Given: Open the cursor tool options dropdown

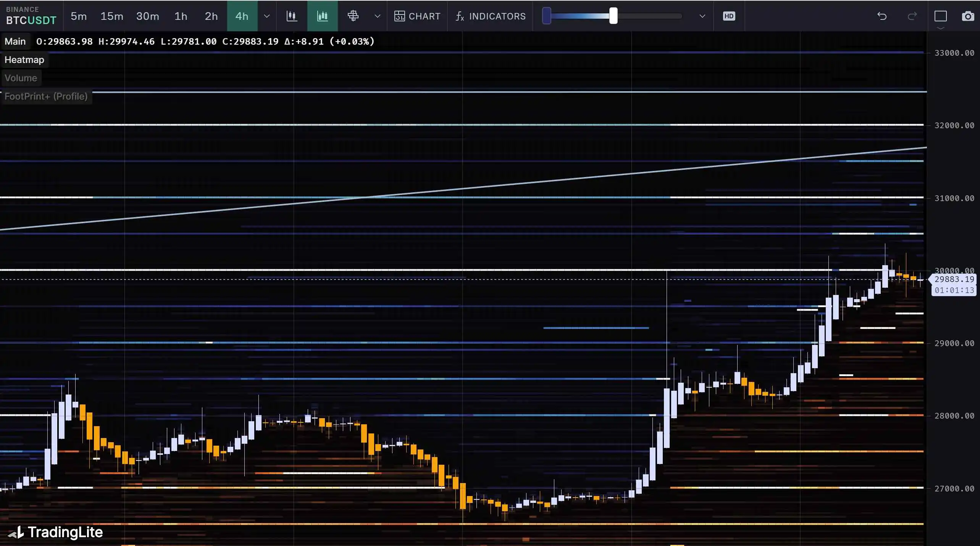Looking at the screenshot, I should (377, 16).
